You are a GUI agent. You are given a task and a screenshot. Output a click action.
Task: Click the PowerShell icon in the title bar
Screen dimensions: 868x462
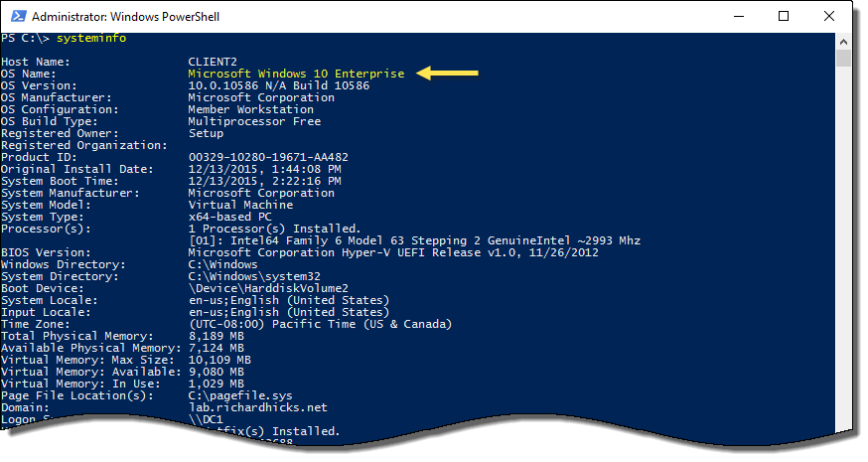16,17
